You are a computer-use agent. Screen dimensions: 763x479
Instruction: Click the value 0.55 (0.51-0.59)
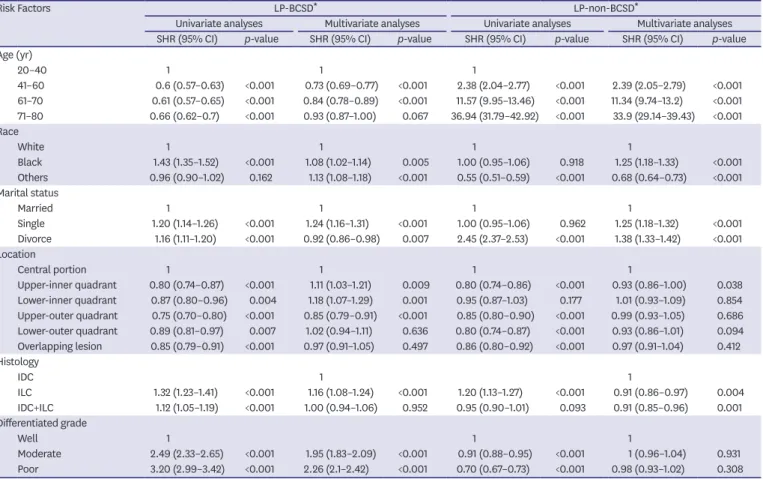tap(493, 178)
